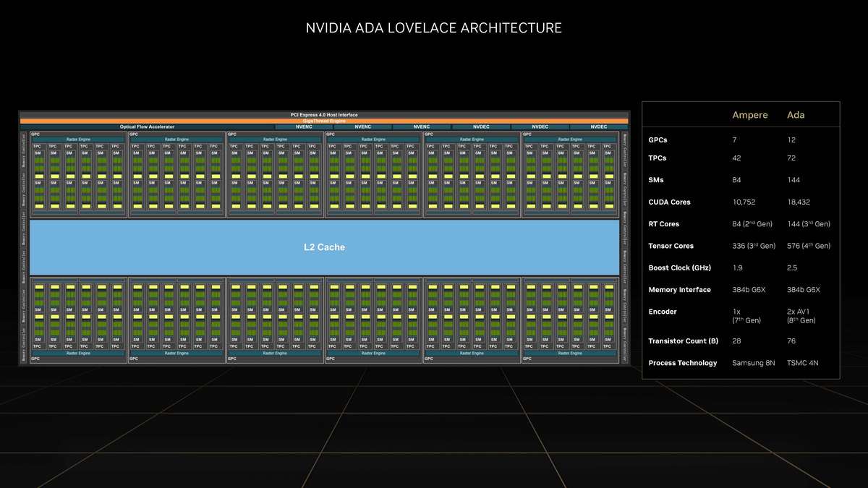
Task: Click the GigaThread Engine bar
Action: point(325,120)
